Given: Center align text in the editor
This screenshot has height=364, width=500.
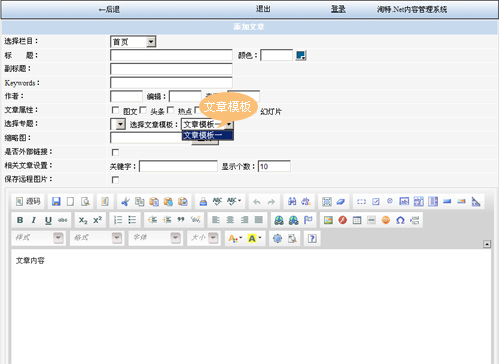Looking at the screenshot, I should click(x=230, y=220).
